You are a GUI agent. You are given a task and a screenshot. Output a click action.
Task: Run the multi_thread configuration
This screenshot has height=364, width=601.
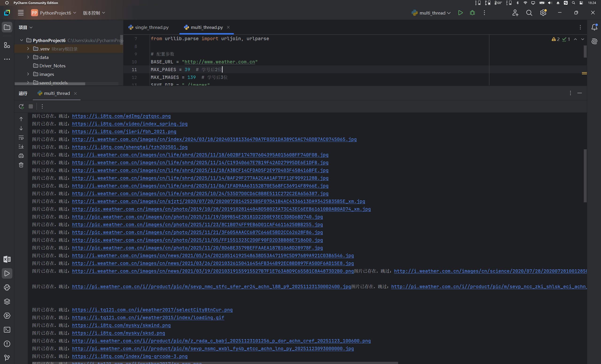[x=460, y=13]
